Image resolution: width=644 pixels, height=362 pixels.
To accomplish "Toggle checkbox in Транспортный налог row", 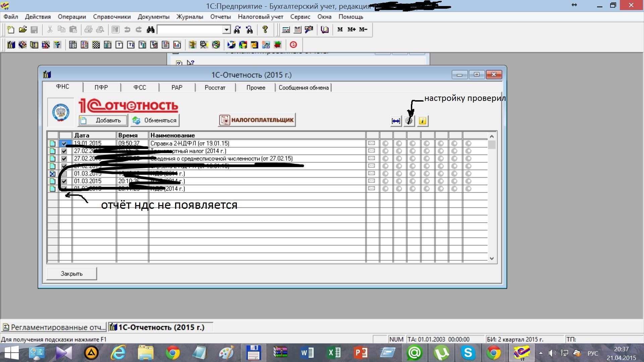I will coord(64,151).
